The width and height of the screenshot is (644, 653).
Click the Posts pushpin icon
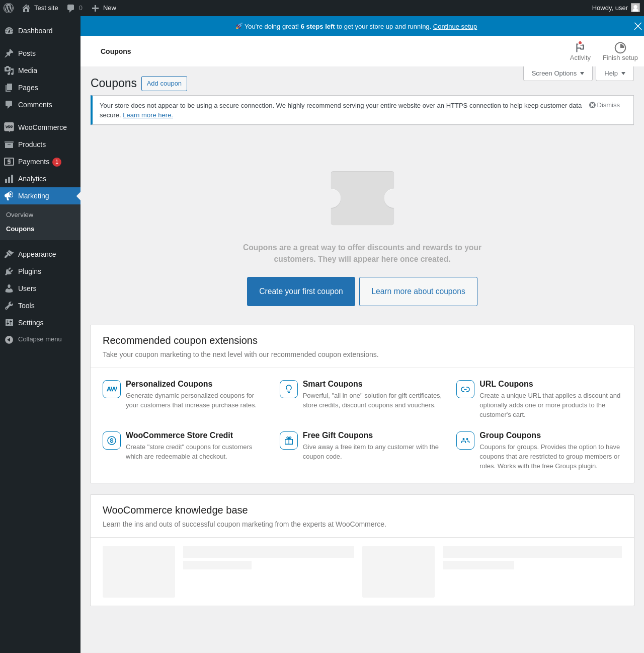point(9,53)
